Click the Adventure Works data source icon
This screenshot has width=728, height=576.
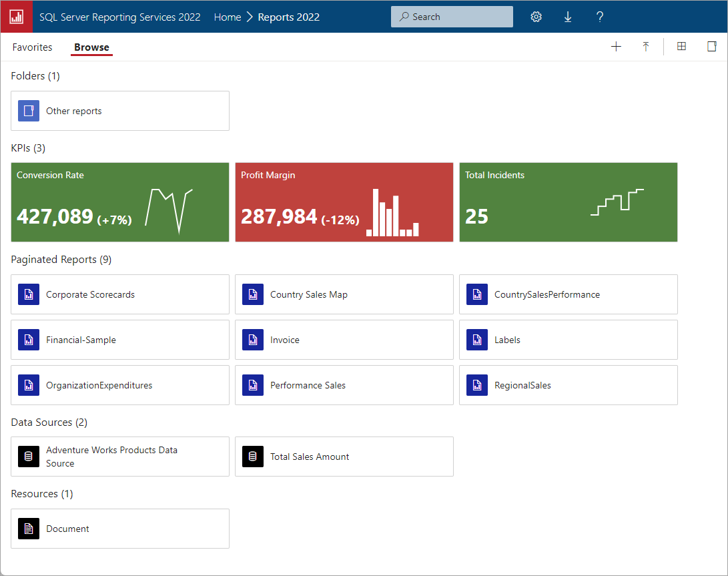pyautogui.click(x=28, y=457)
